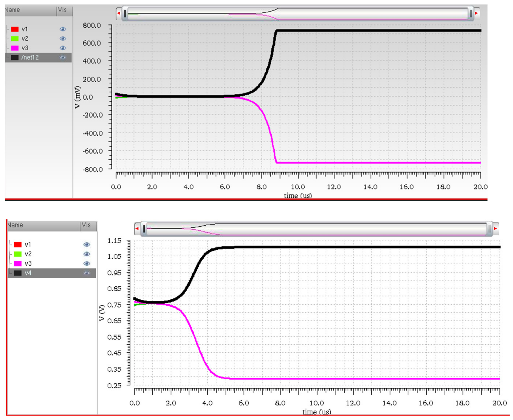Click red v1 color swatch in top legend
513x420 pixels.
[x=15, y=29]
